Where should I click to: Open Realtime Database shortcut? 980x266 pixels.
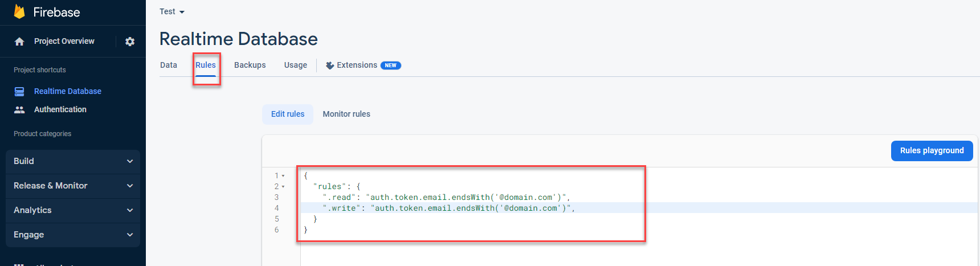pyautogui.click(x=68, y=91)
